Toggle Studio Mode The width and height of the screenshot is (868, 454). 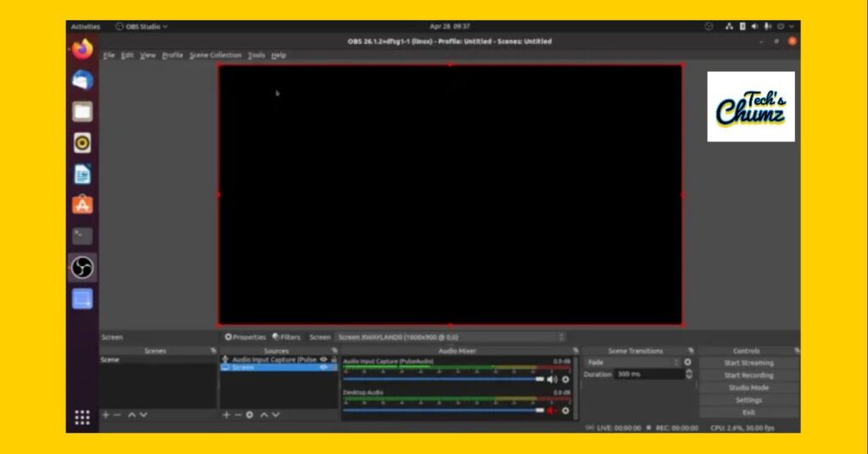748,388
